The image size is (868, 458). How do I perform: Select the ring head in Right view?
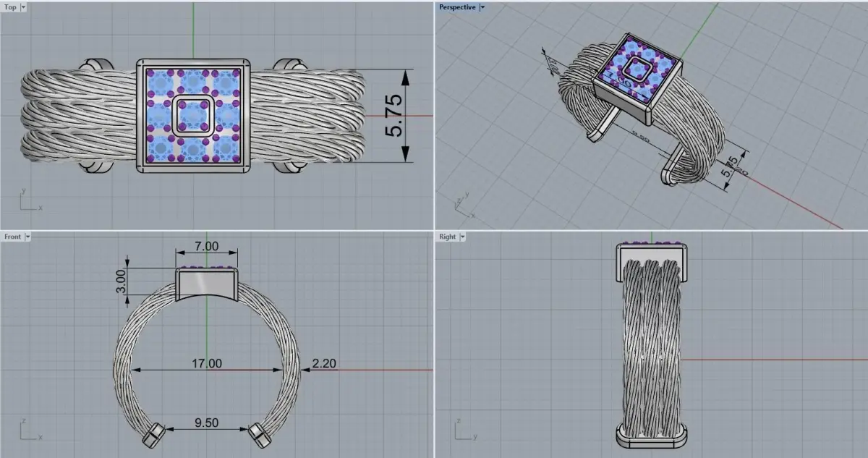(x=651, y=262)
